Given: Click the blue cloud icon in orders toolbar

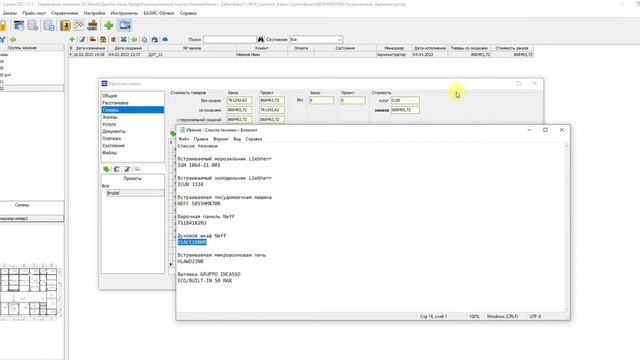Looking at the screenshot, I should pos(165,40).
